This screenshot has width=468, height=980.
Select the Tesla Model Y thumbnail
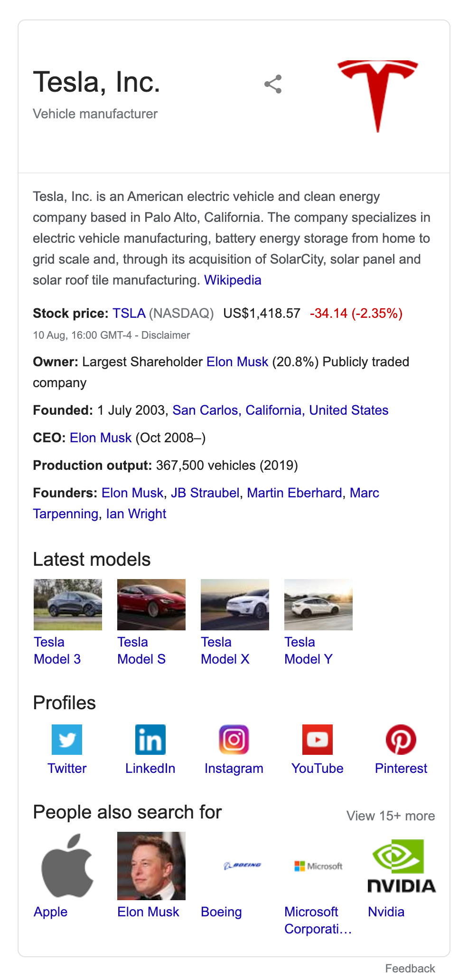point(318,605)
